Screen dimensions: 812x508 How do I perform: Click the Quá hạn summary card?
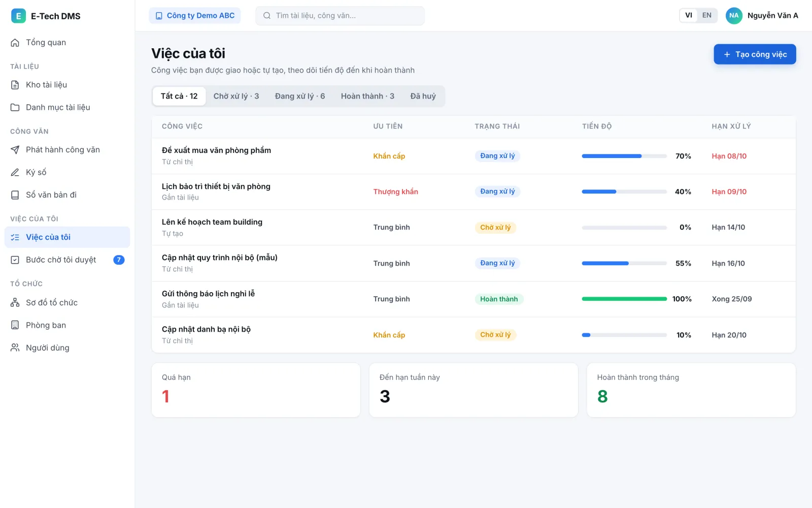pos(256,390)
